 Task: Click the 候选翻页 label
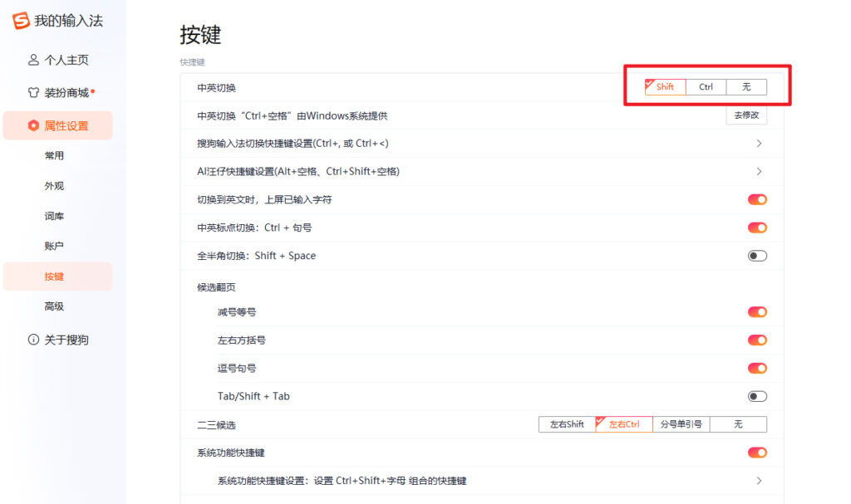coord(216,287)
